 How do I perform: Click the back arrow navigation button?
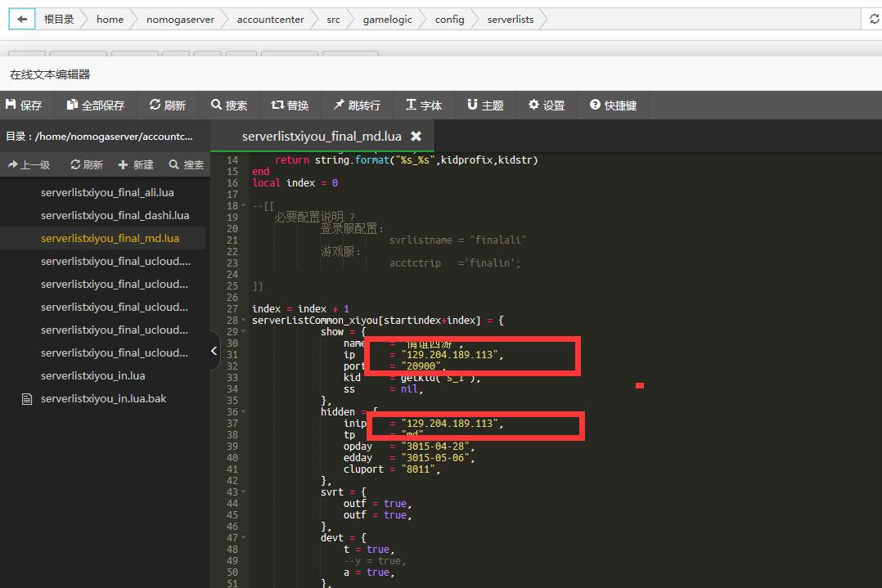(x=21, y=20)
